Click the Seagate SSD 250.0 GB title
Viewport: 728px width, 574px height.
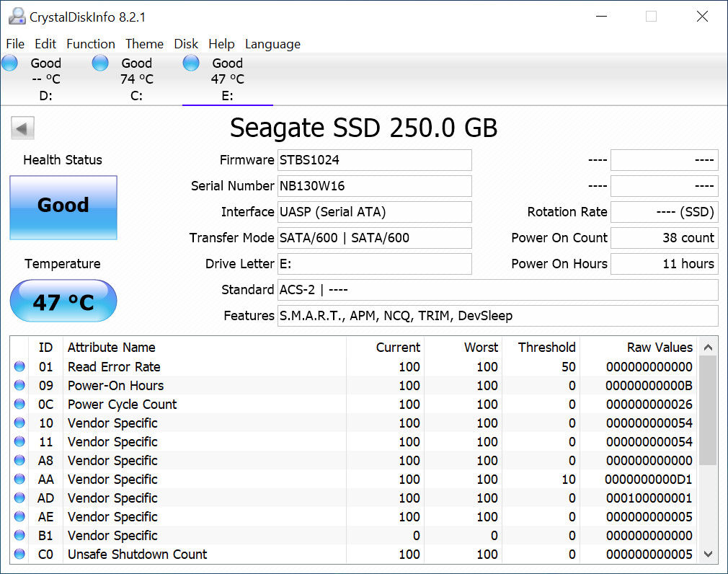coord(363,128)
